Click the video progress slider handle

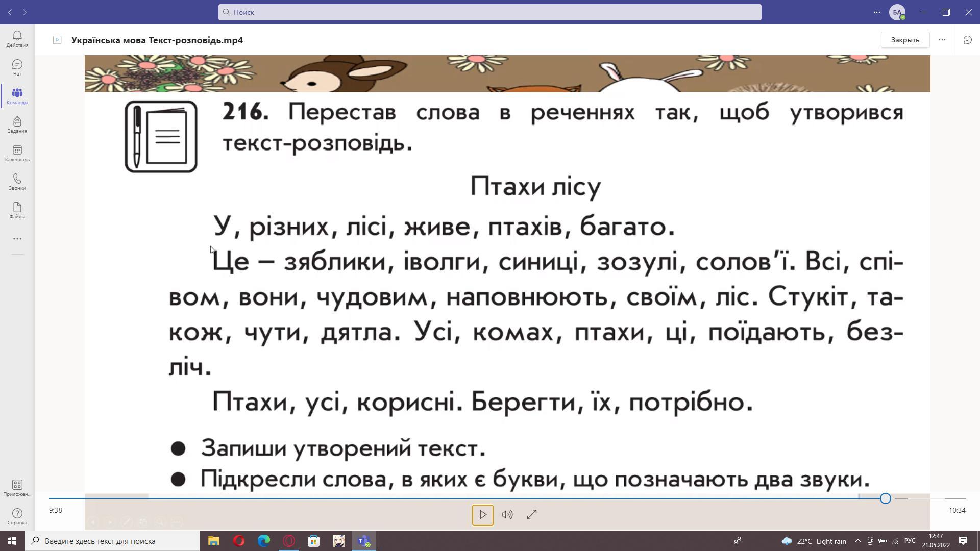coord(886,498)
